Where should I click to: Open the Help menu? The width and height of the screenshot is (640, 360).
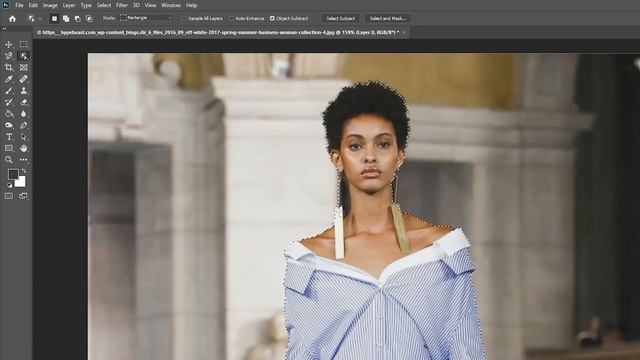(191, 5)
